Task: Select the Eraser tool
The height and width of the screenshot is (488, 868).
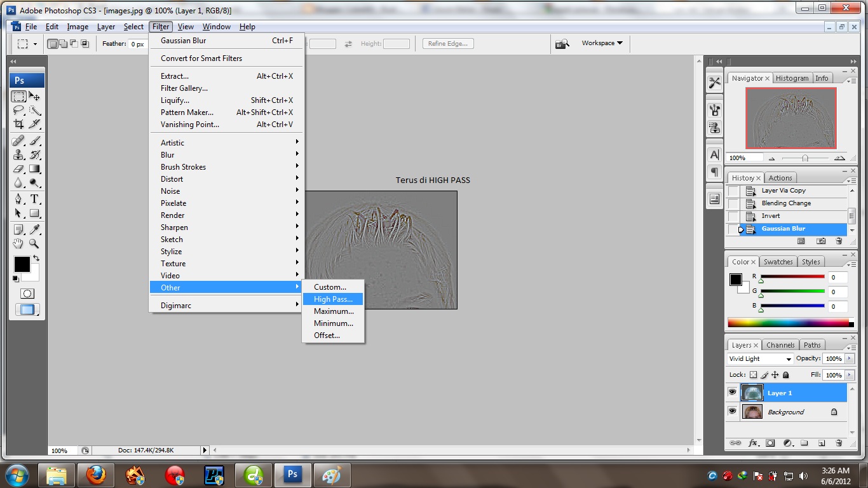Action: pyautogui.click(x=19, y=169)
